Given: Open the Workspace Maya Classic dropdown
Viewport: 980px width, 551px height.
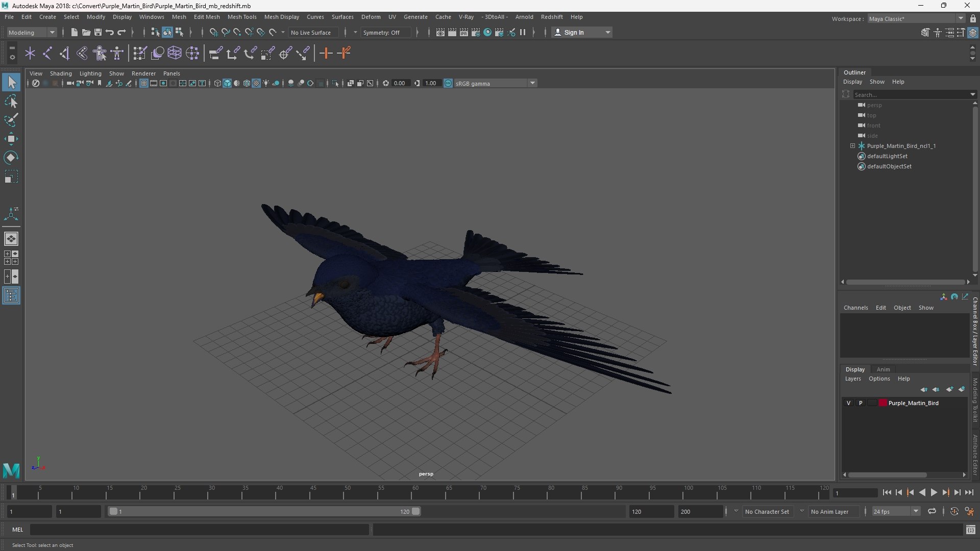Looking at the screenshot, I should [x=916, y=19].
